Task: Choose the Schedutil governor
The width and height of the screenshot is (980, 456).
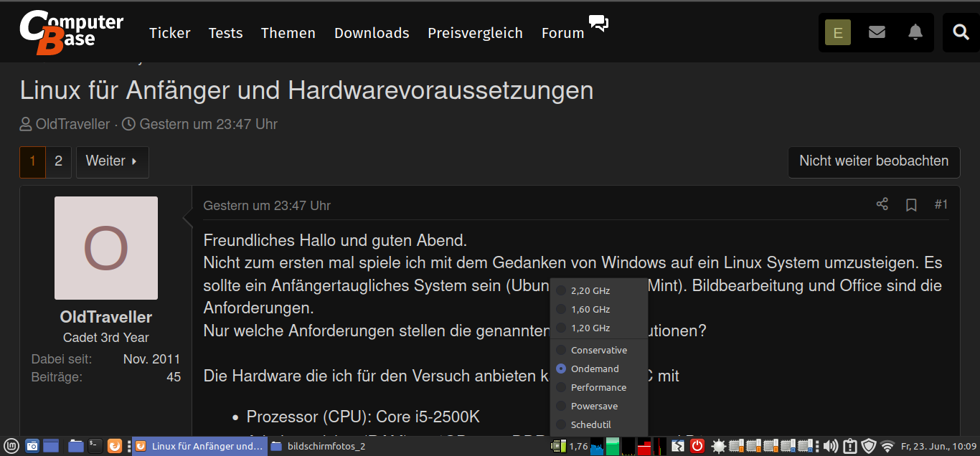Action: click(598, 424)
